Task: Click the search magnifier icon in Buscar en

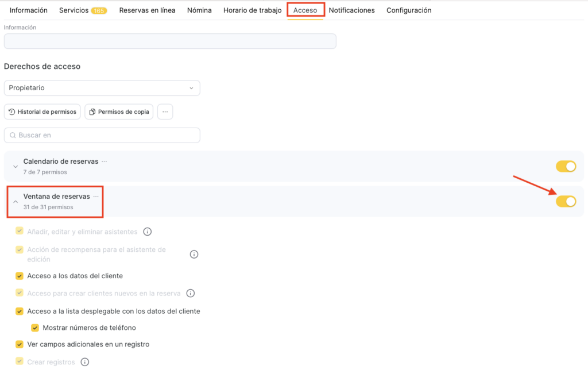Action: [x=13, y=135]
